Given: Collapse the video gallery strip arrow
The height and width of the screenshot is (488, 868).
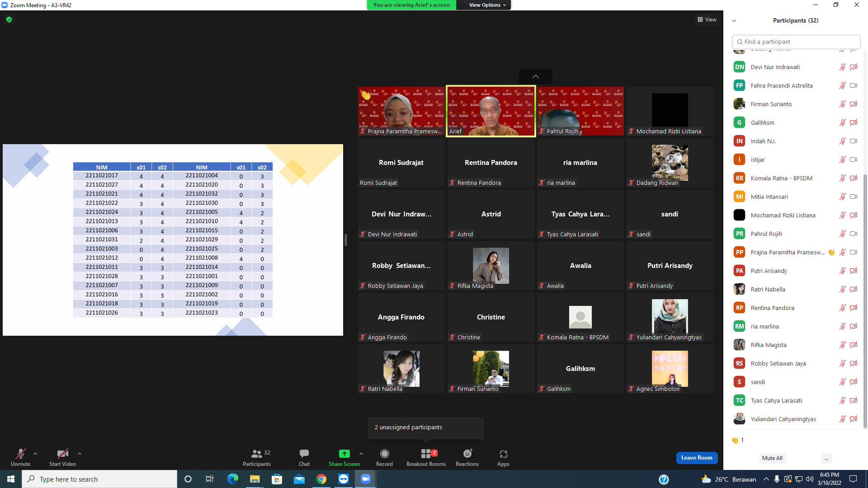Looking at the screenshot, I should point(536,76).
